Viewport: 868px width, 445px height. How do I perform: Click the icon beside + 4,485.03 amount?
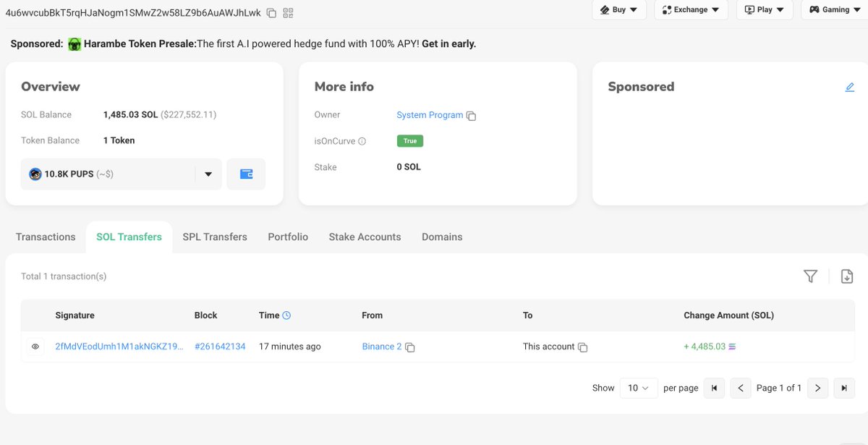(733, 347)
